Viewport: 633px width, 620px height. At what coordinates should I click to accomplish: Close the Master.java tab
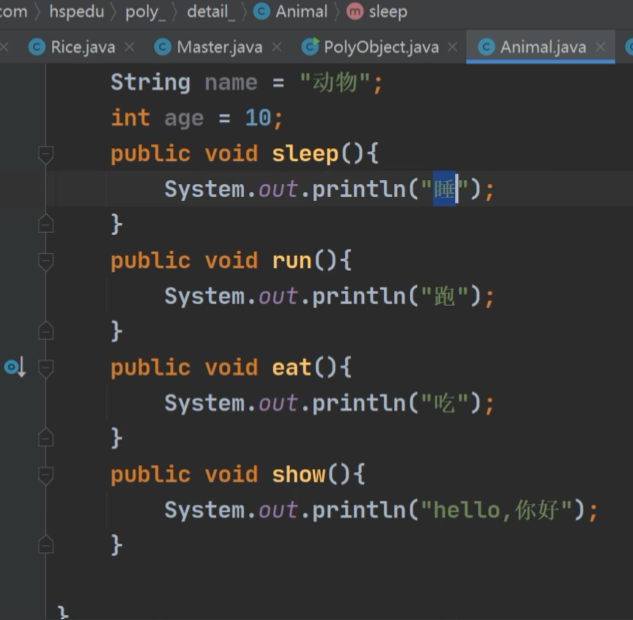(x=277, y=47)
